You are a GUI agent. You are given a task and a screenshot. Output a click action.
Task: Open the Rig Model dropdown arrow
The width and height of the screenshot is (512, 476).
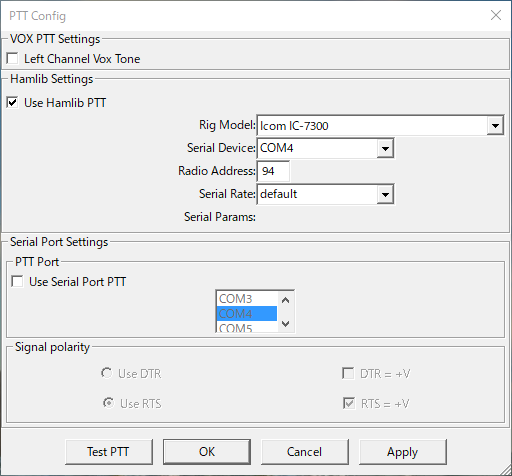point(495,126)
